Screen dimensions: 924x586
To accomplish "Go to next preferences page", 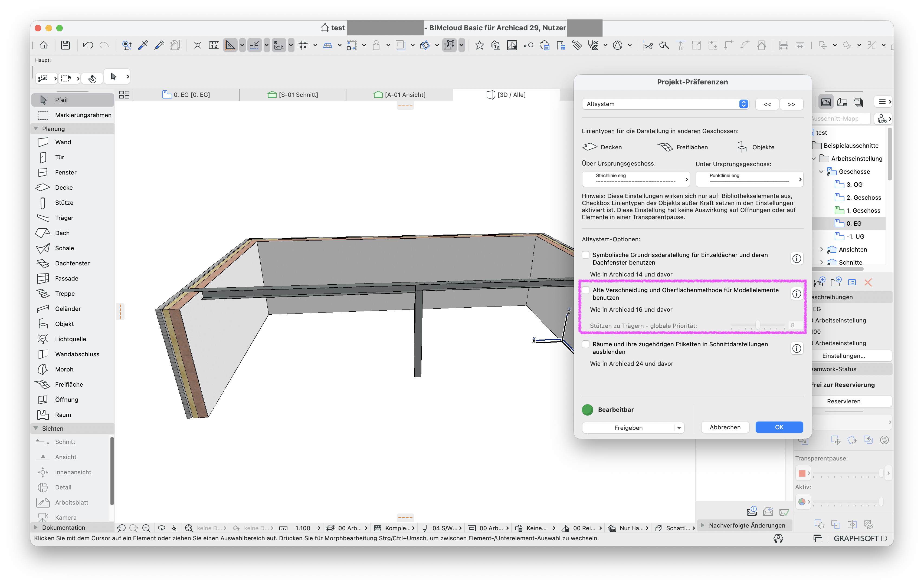I will (x=791, y=104).
